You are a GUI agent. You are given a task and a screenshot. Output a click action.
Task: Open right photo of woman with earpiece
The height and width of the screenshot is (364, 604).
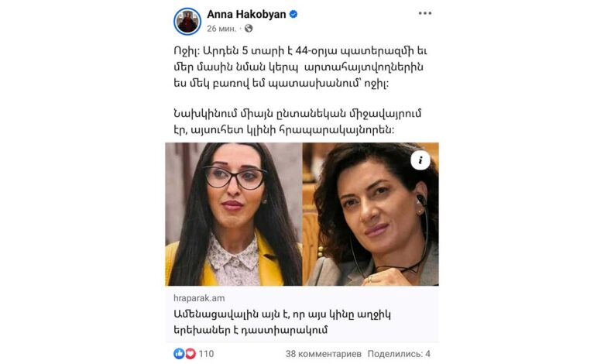[371, 215]
